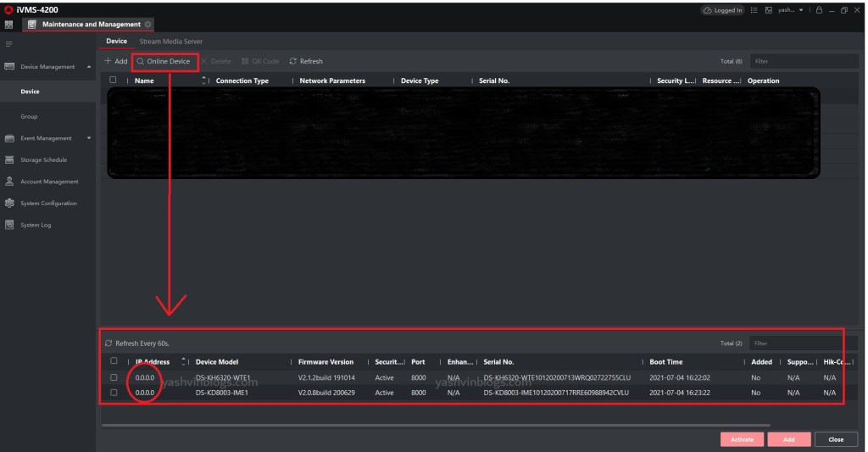868x452 pixels.
Task: Collapse the Device Management section
Action: (89, 67)
